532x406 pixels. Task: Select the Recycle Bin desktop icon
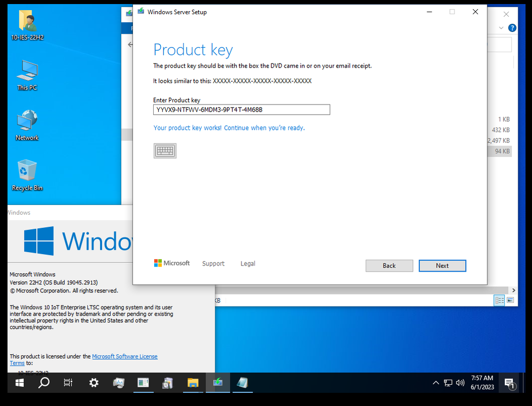point(27,175)
